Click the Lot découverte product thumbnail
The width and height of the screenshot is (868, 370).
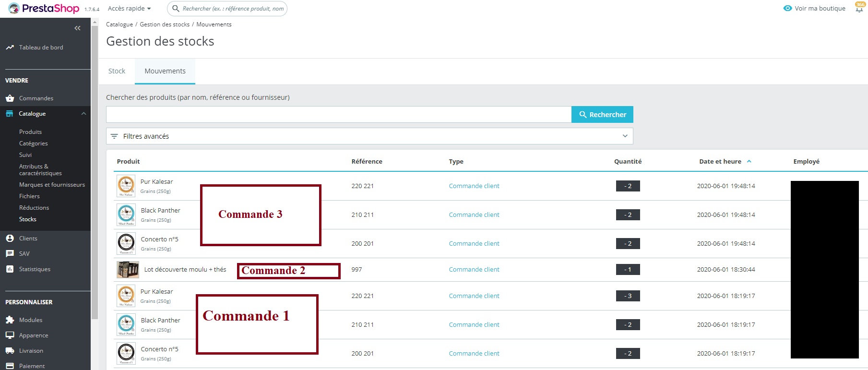coord(128,270)
